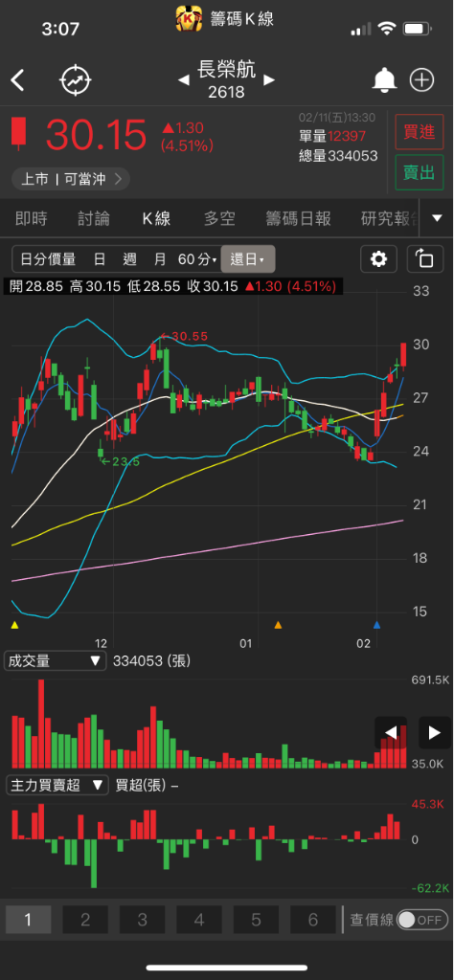Select the 週 weekly period

(x=130, y=259)
